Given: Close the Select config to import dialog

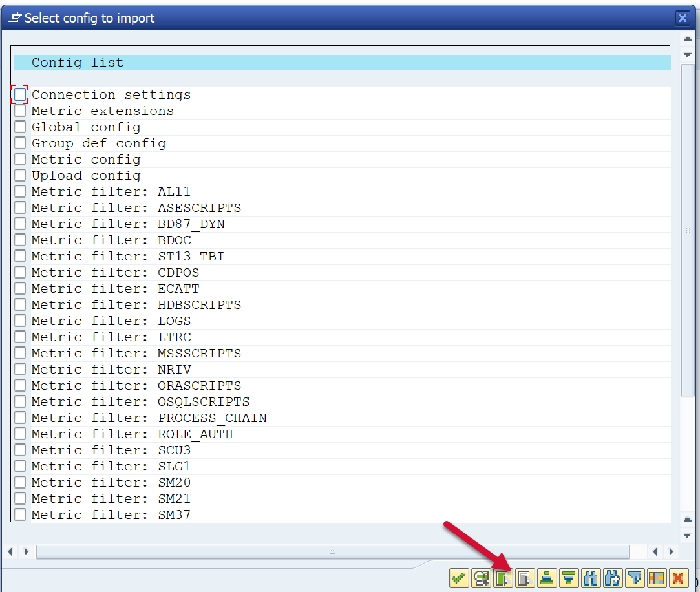Looking at the screenshot, I should [683, 18].
